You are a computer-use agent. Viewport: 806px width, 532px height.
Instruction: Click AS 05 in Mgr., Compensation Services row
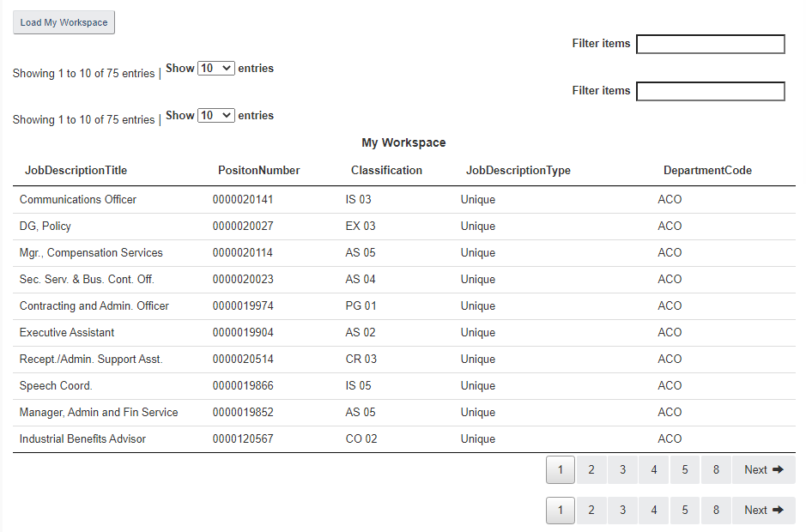361,253
